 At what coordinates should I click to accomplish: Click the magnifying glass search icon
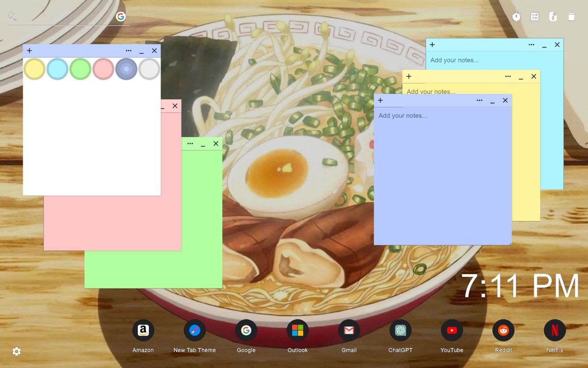click(x=12, y=17)
